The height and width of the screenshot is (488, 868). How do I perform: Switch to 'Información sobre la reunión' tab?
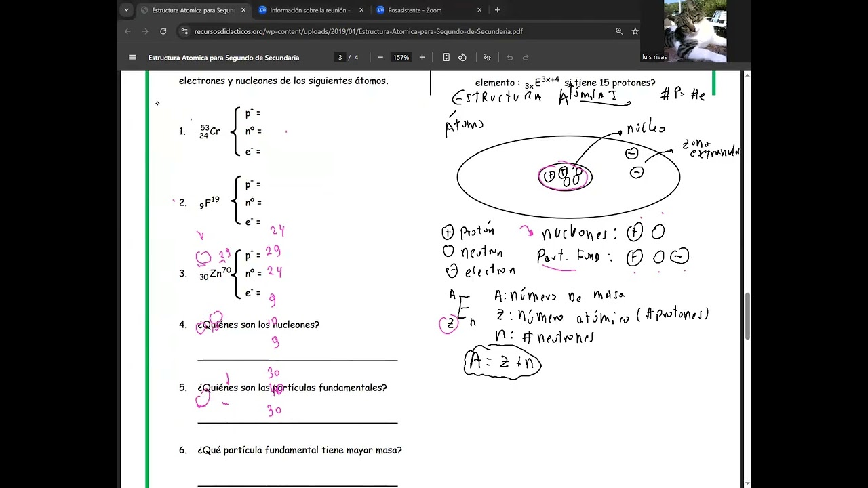point(311,10)
